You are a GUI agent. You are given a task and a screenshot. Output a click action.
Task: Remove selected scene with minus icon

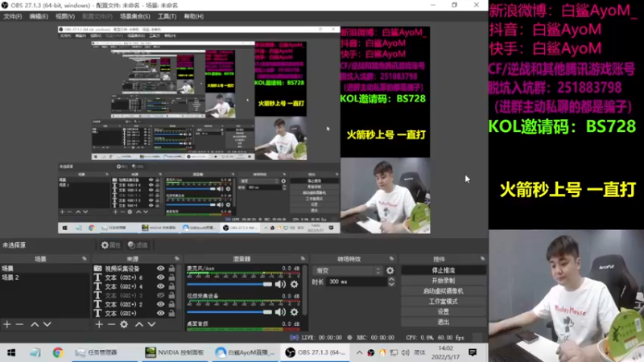19,324
